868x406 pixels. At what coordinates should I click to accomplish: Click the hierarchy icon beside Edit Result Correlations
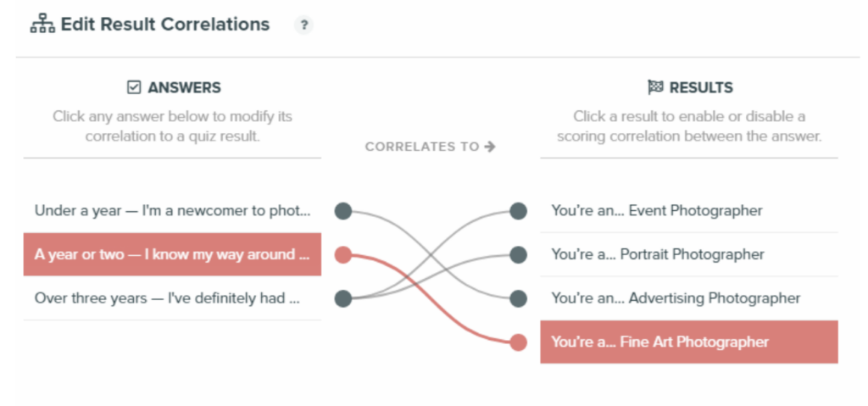tap(42, 25)
